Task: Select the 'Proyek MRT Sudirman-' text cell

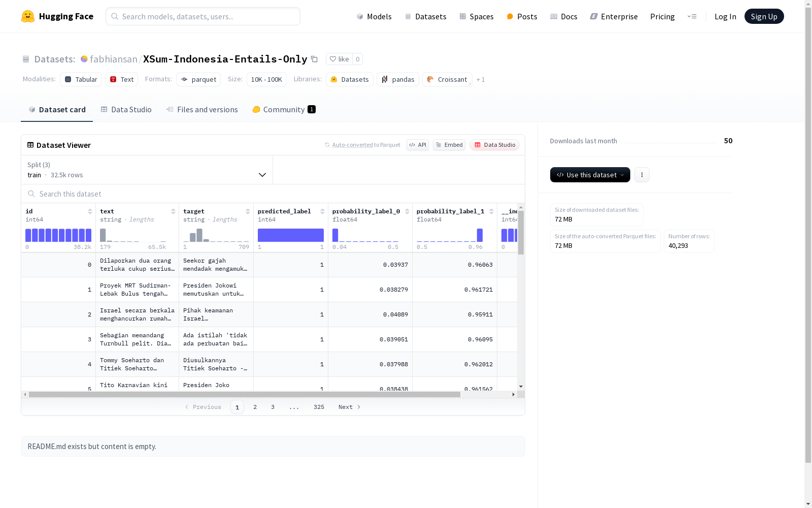Action: click(137, 290)
